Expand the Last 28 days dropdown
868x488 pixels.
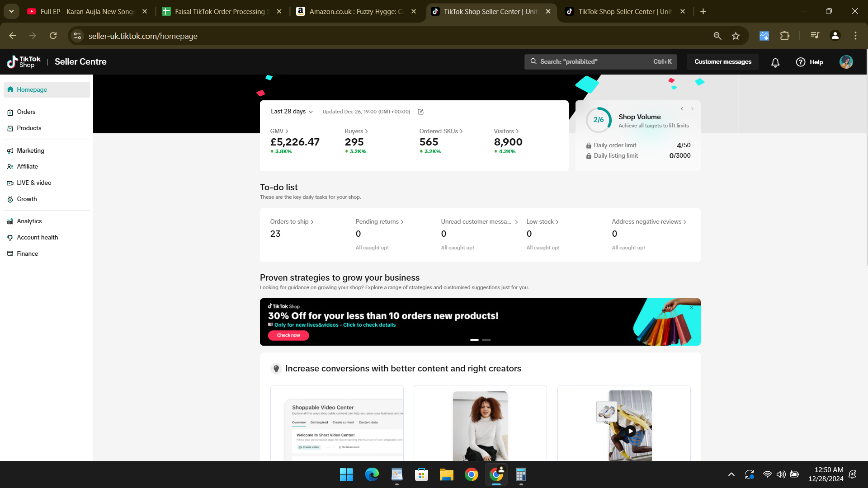click(x=292, y=112)
